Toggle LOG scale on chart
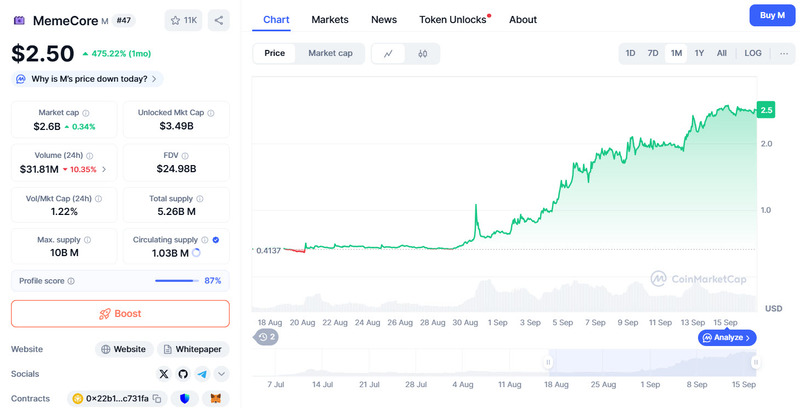The height and width of the screenshot is (408, 800). coord(753,53)
